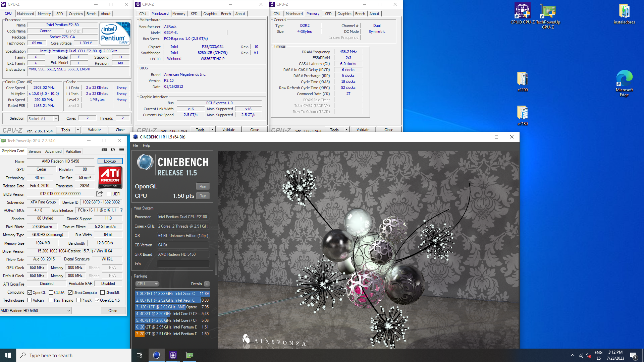Viewport: 644px width, 362px height.
Task: Open GPU-Z hamburger menu
Action: [122, 150]
